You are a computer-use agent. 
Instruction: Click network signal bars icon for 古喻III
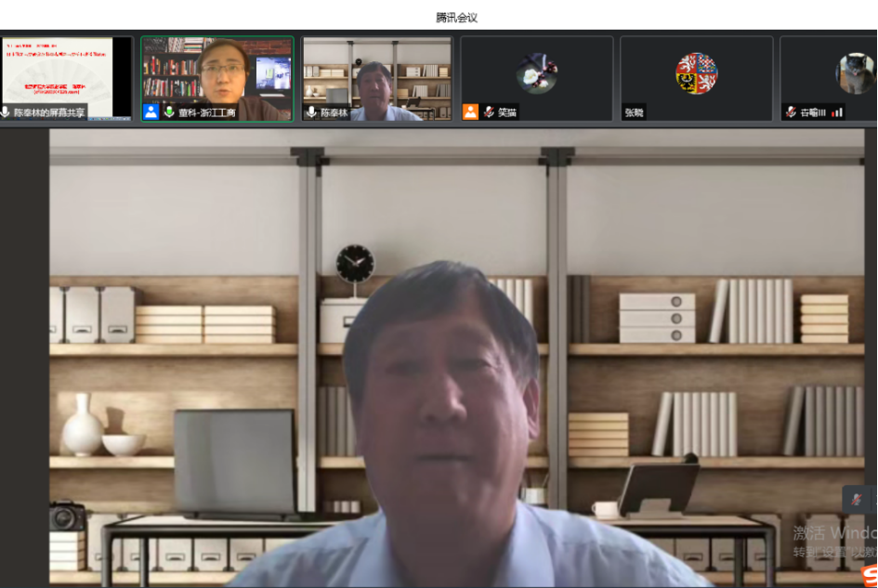point(837,112)
